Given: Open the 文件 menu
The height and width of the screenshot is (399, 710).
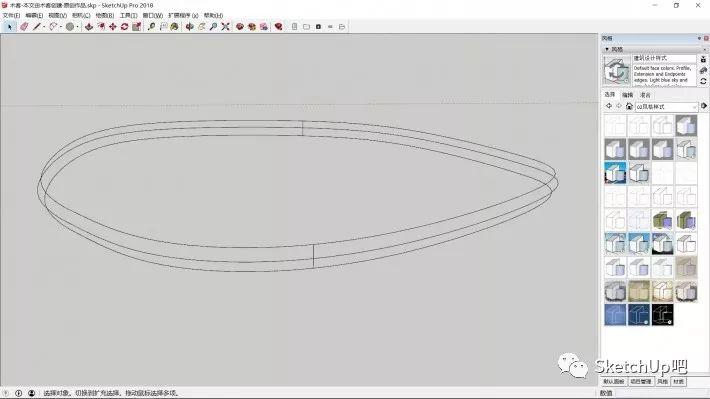Looking at the screenshot, I should (11, 15).
